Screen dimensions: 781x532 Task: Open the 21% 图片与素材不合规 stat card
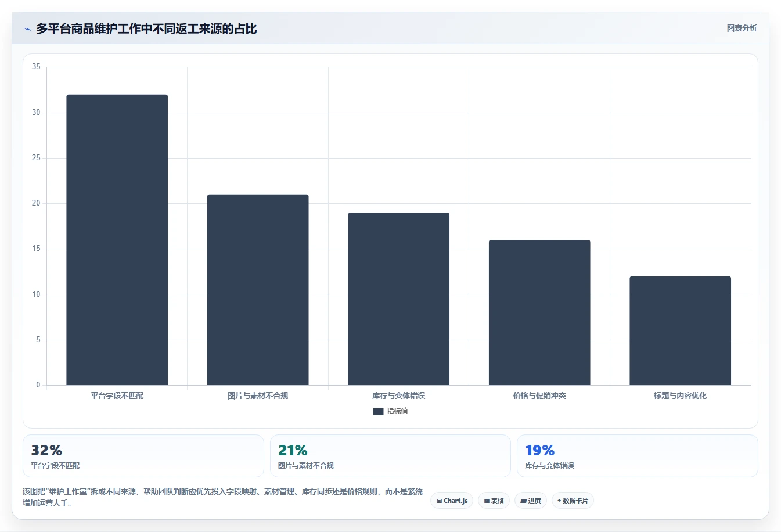pos(390,456)
